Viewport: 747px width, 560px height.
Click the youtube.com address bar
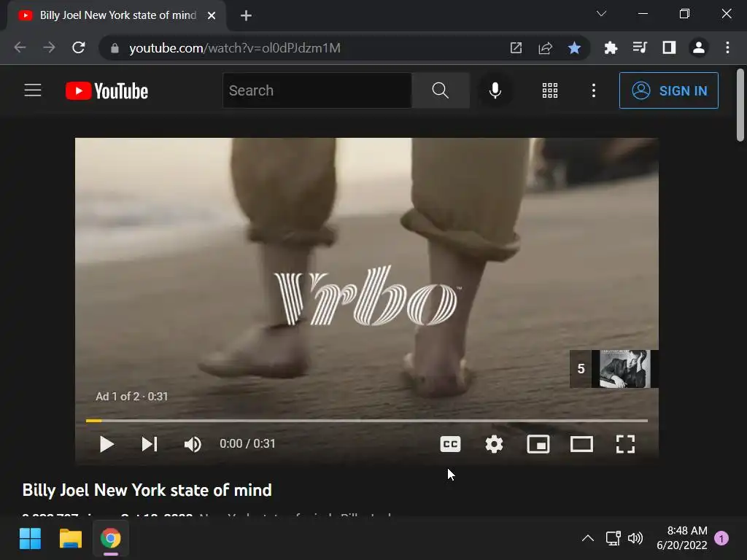click(235, 48)
